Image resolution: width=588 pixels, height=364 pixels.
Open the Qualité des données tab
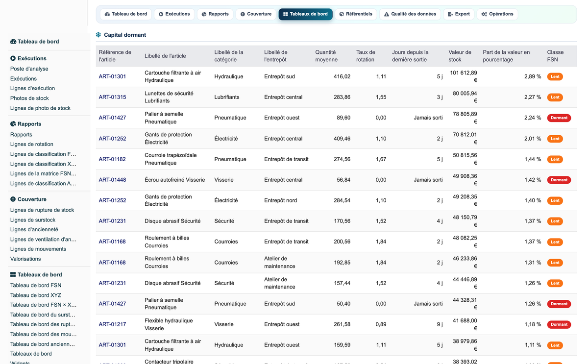pyautogui.click(x=410, y=14)
